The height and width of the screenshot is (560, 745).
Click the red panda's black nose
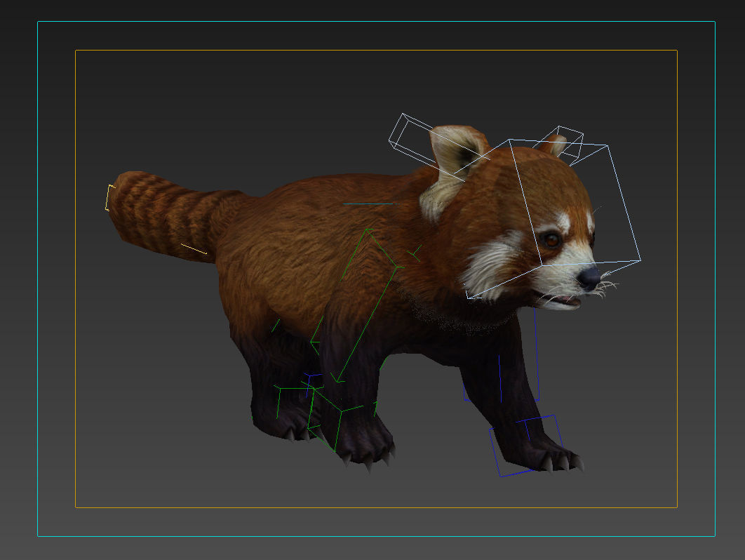pos(590,278)
